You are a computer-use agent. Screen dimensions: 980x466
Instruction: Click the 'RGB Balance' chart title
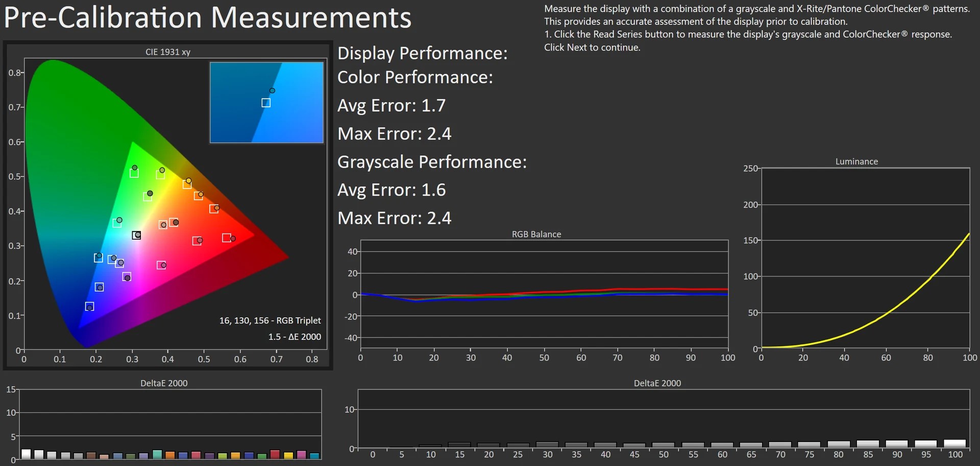tap(536, 234)
